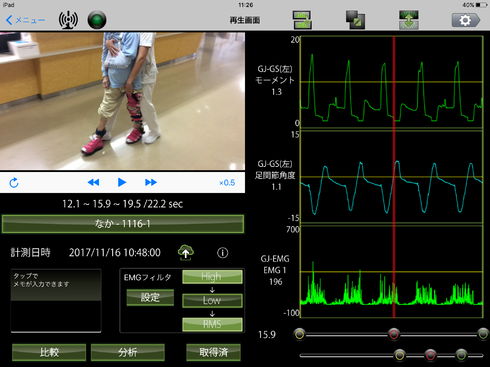Tap the GJ-EMG EMG 1 graph
Image resolution: width=490 pixels, height=367 pixels.
coord(392,272)
